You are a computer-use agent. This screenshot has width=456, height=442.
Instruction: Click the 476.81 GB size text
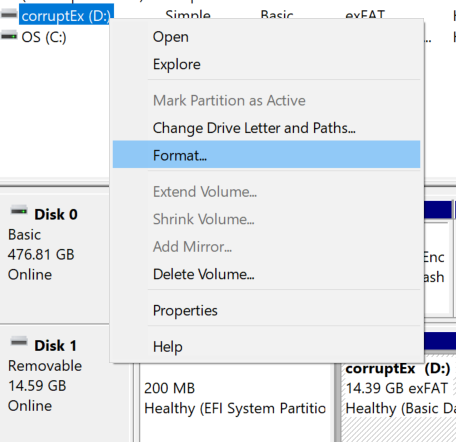[x=41, y=255]
